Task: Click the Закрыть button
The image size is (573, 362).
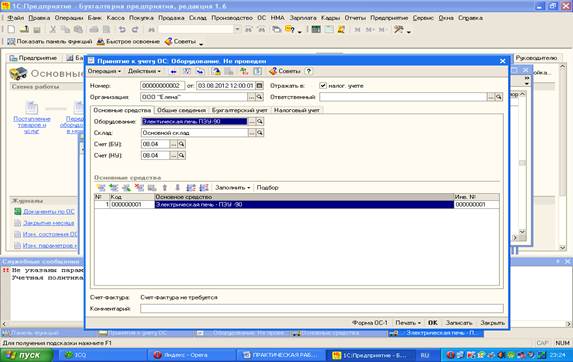Action: coord(492,323)
